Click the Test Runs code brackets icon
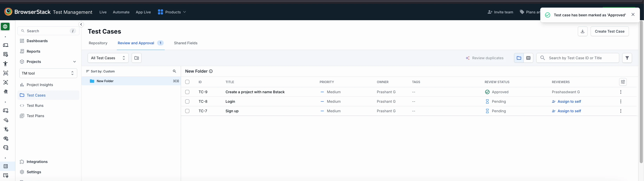 22,106
